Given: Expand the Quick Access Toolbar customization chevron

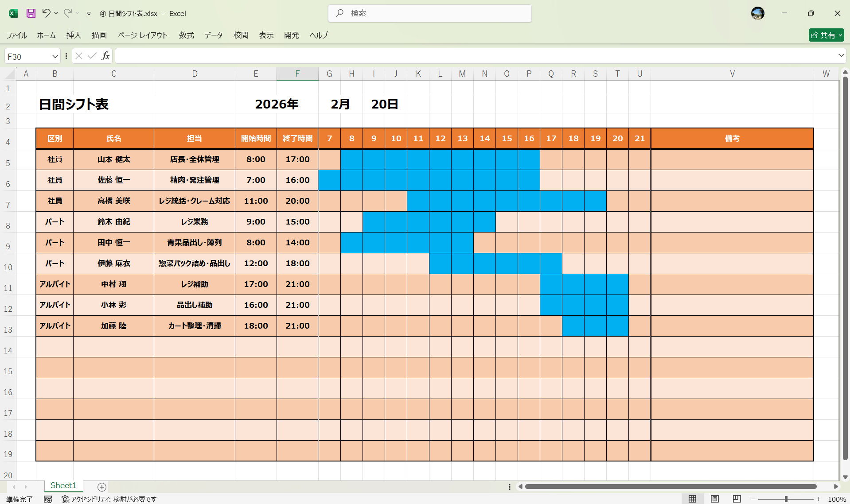Looking at the screenshot, I should [89, 14].
